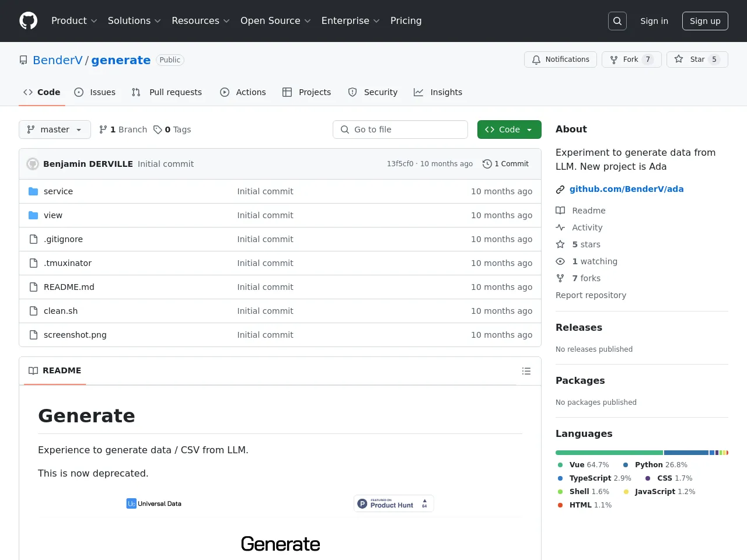
Task: Expand the master branch dropdown
Action: (x=55, y=129)
